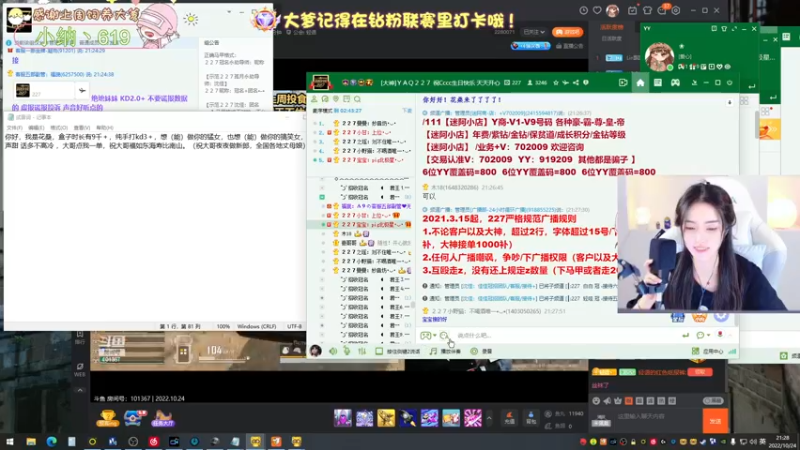Click the orange button in the Douyu top bar
This screenshot has width=800, height=450.
tap(567, 32)
